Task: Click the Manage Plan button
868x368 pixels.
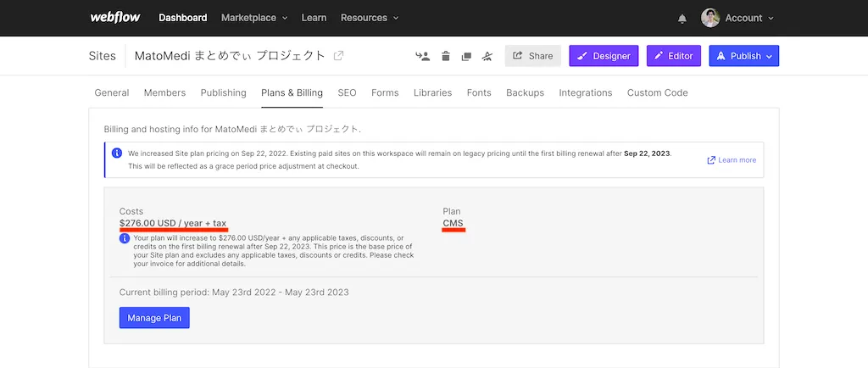Action: coord(154,318)
